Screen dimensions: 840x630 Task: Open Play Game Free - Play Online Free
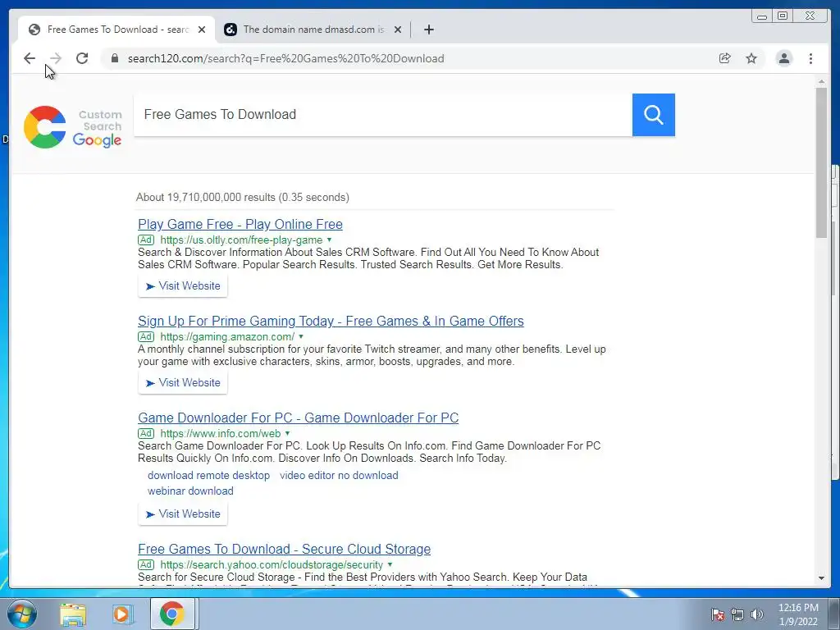[240, 224]
